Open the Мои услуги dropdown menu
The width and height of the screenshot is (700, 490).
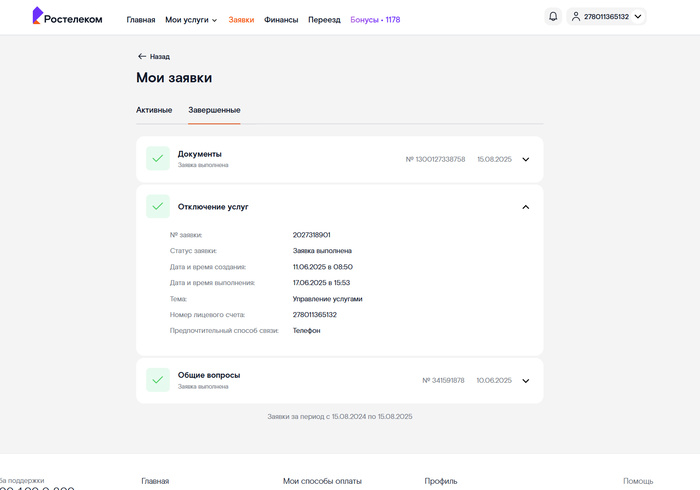coord(191,20)
